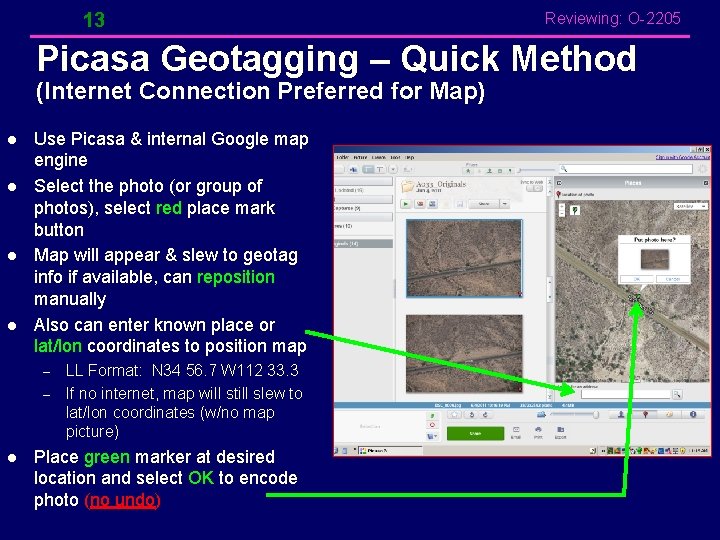Click the save edits disk icon

point(460,204)
